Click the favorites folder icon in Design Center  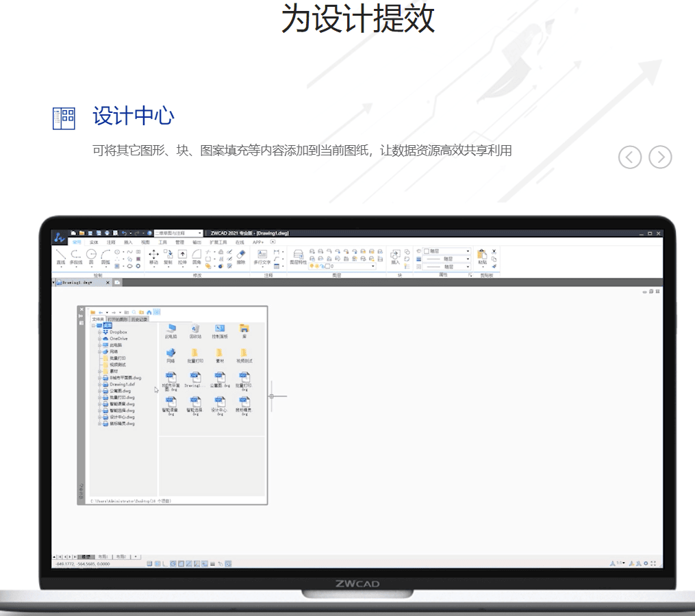tap(141, 312)
